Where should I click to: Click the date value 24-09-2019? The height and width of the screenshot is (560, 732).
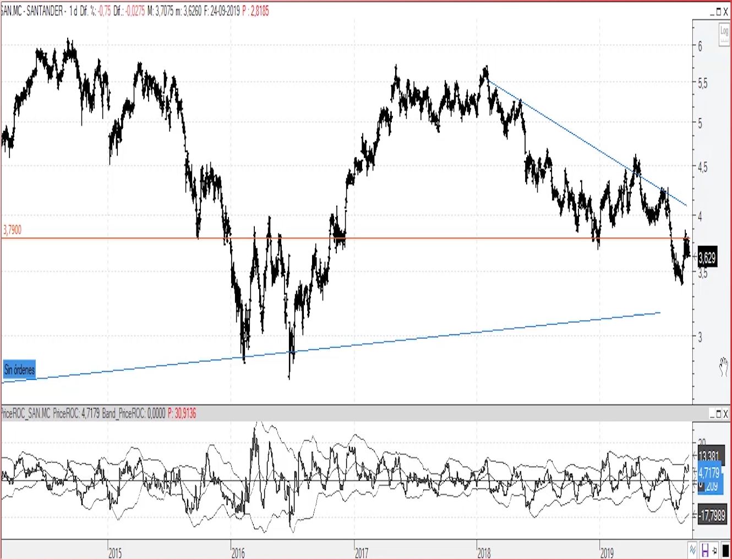click(x=225, y=11)
